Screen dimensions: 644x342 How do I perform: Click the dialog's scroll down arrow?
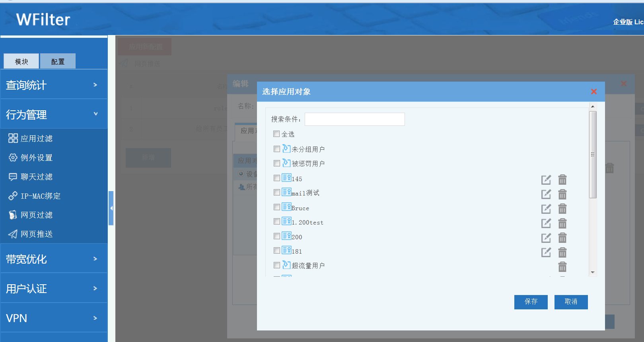coord(593,272)
